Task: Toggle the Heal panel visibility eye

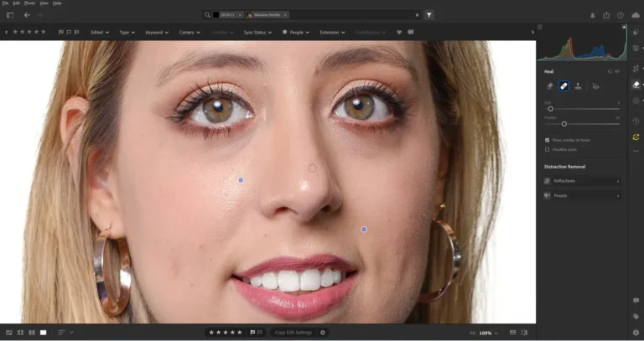Action: coord(619,72)
